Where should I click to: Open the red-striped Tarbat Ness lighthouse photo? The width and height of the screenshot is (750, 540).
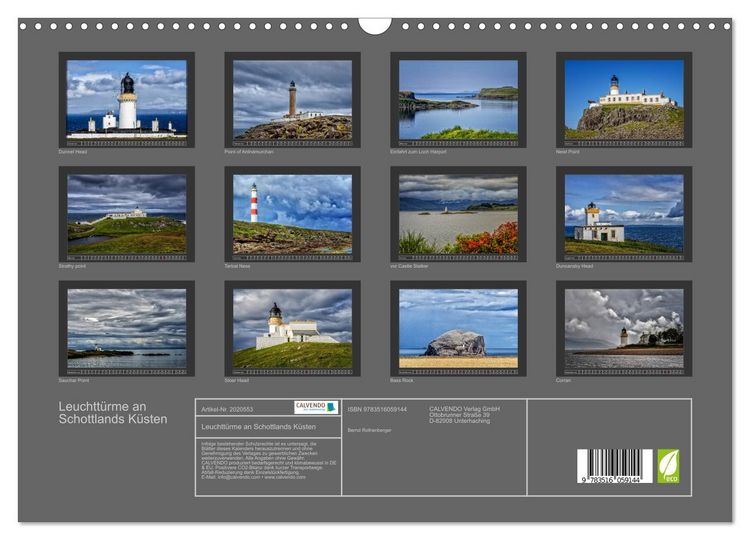[292, 214]
